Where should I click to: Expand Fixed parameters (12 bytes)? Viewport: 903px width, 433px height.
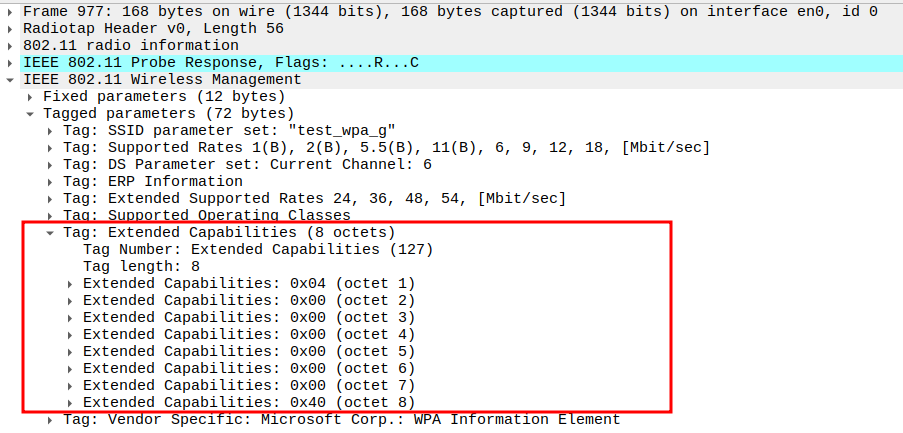tap(30, 97)
